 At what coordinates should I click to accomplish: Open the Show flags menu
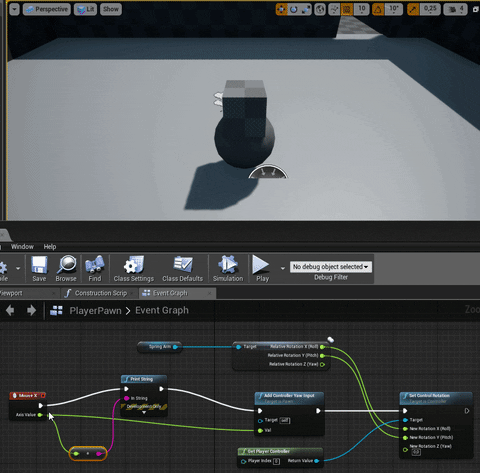pyautogui.click(x=111, y=9)
